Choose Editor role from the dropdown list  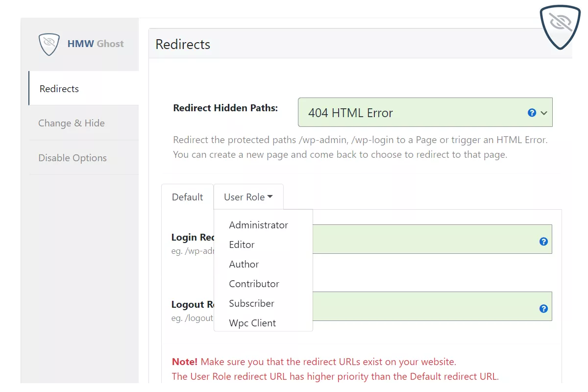click(x=242, y=245)
